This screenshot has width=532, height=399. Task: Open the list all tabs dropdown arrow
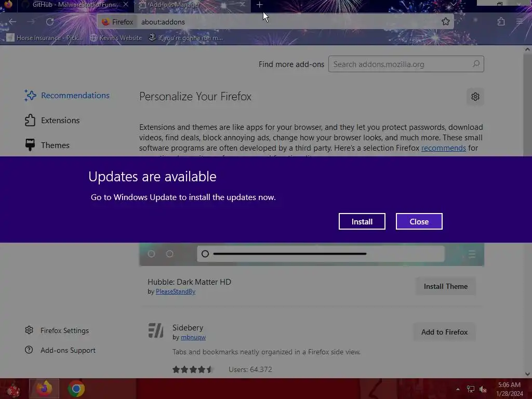[x=454, y=4]
